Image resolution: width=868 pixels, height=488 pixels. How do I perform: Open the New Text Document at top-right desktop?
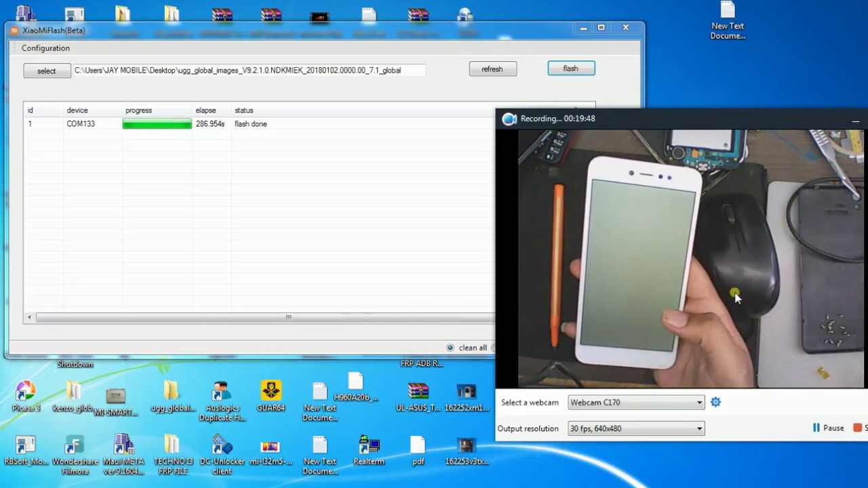[x=728, y=21]
